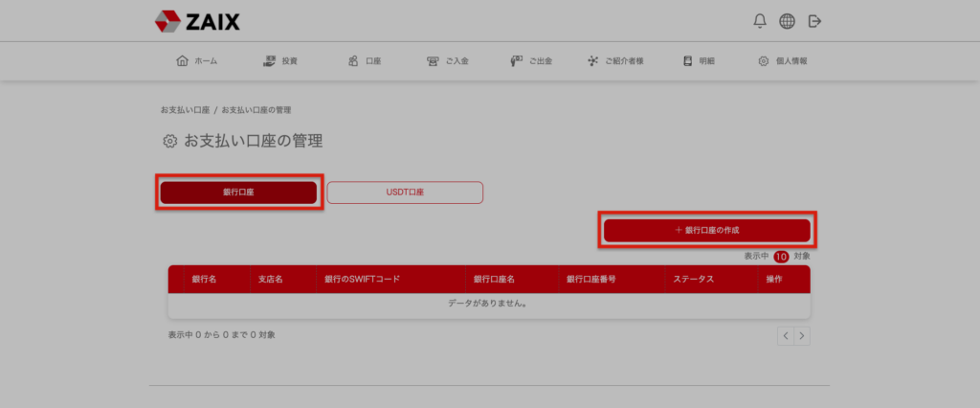The width and height of the screenshot is (980, 408).
Task: Sort by 銀行名 column header
Action: click(x=204, y=280)
